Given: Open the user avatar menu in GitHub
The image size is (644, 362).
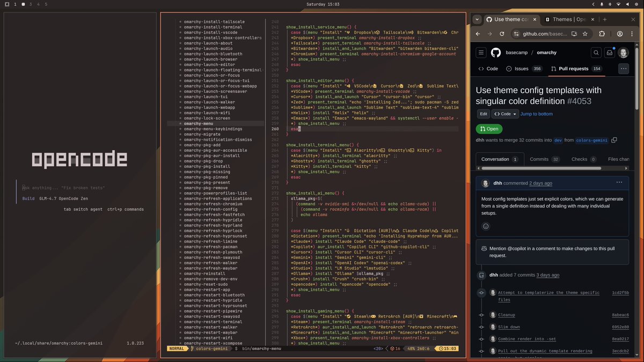Looking at the screenshot, I should coord(624,53).
